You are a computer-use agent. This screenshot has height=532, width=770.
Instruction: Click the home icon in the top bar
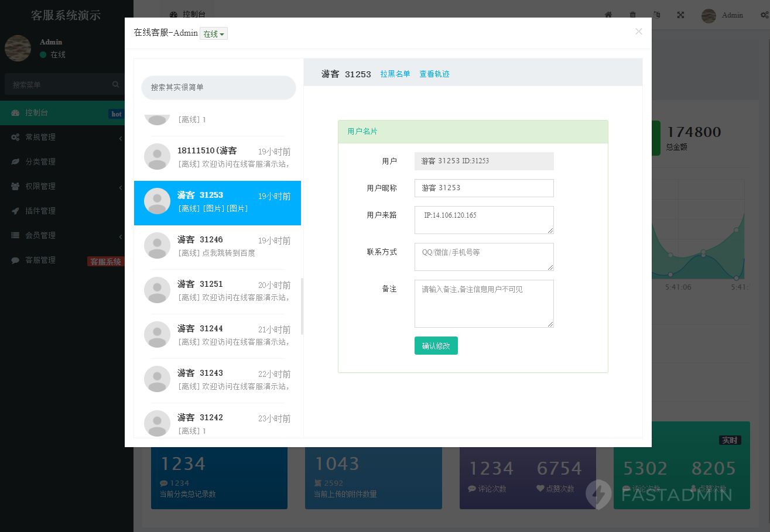[x=608, y=15]
